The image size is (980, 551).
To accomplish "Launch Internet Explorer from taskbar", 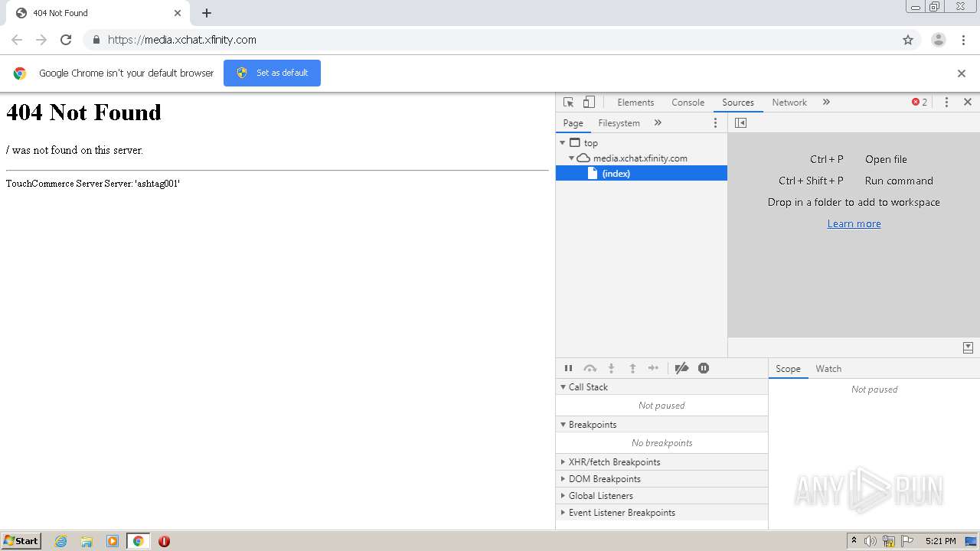I will 60,541.
